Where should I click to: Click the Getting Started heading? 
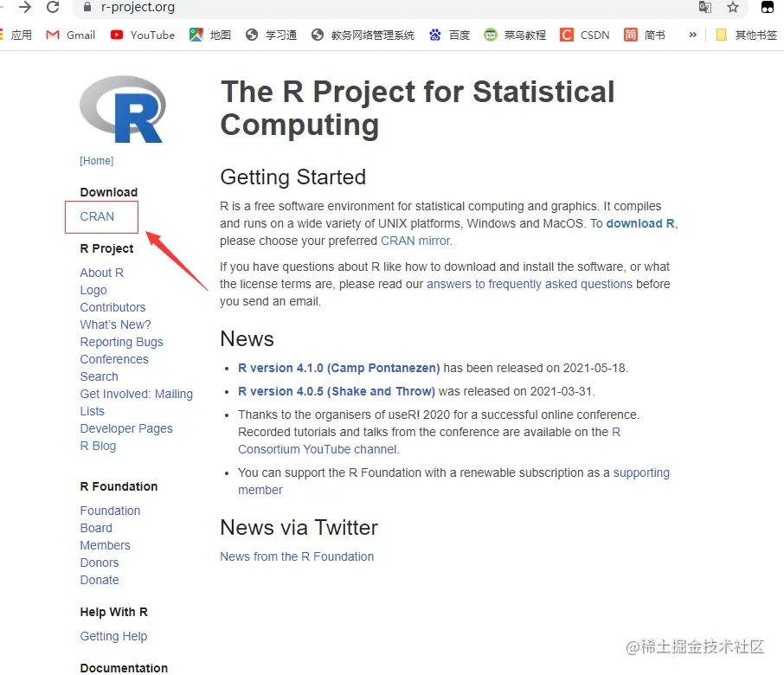point(293,177)
